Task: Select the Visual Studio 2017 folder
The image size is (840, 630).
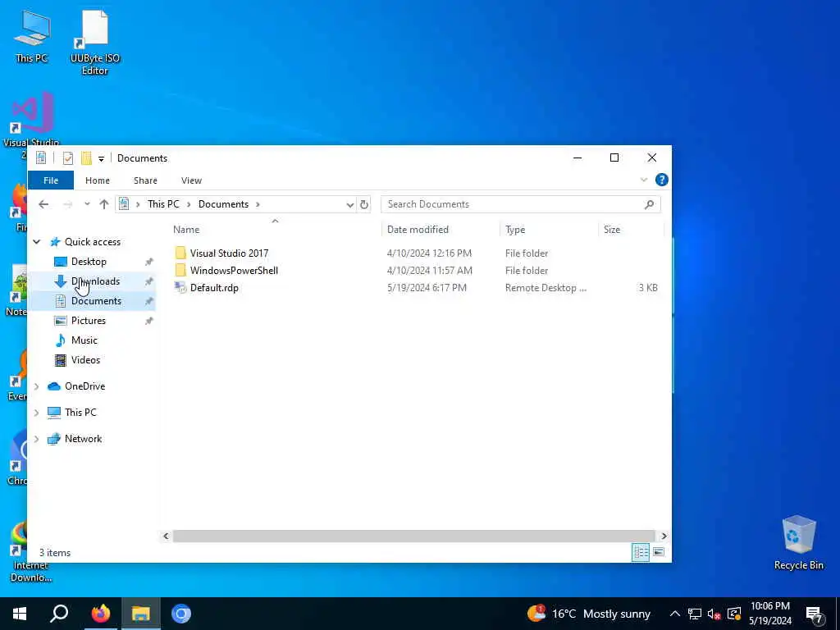Action: 229,253
